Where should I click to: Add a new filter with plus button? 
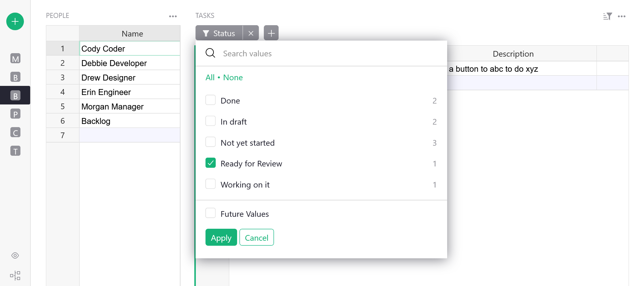pyautogui.click(x=271, y=33)
